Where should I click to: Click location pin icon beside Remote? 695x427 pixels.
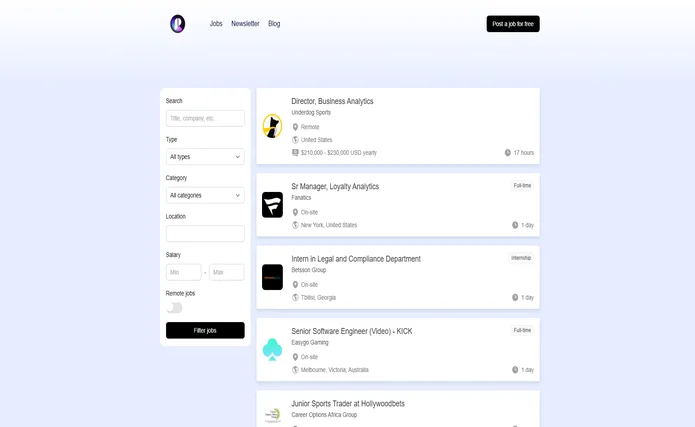click(x=295, y=127)
